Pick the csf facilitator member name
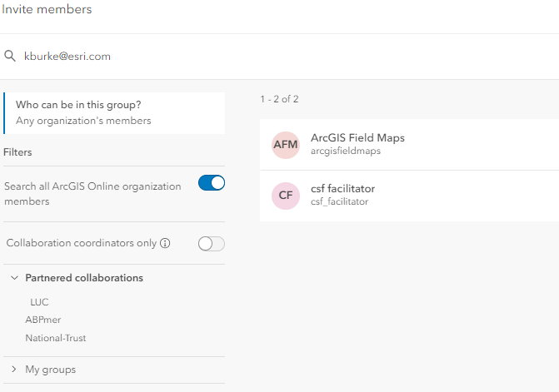The height and width of the screenshot is (392, 559). [342, 189]
